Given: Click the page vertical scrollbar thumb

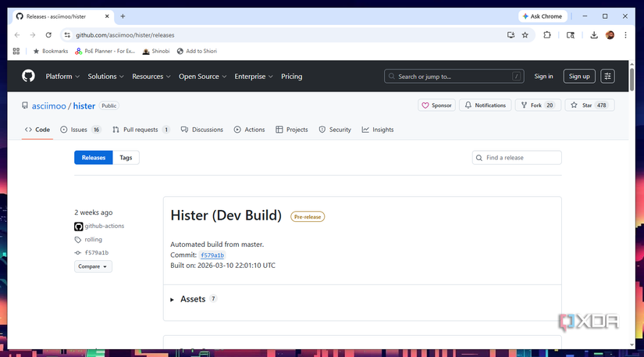Looking at the screenshot, I should 632,79.
